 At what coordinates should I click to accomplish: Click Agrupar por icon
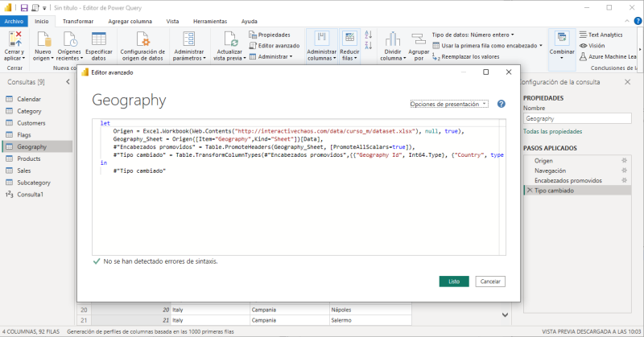(419, 39)
